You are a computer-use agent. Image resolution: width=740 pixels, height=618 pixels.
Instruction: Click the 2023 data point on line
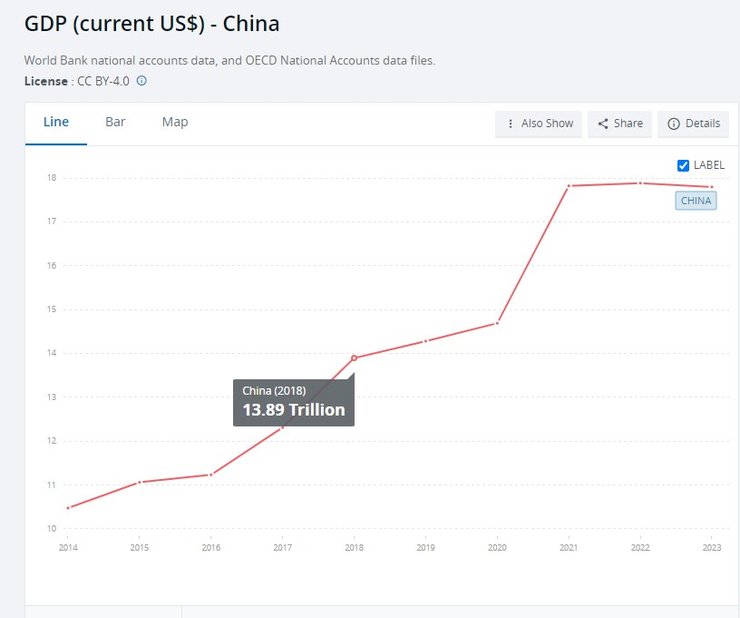(711, 187)
